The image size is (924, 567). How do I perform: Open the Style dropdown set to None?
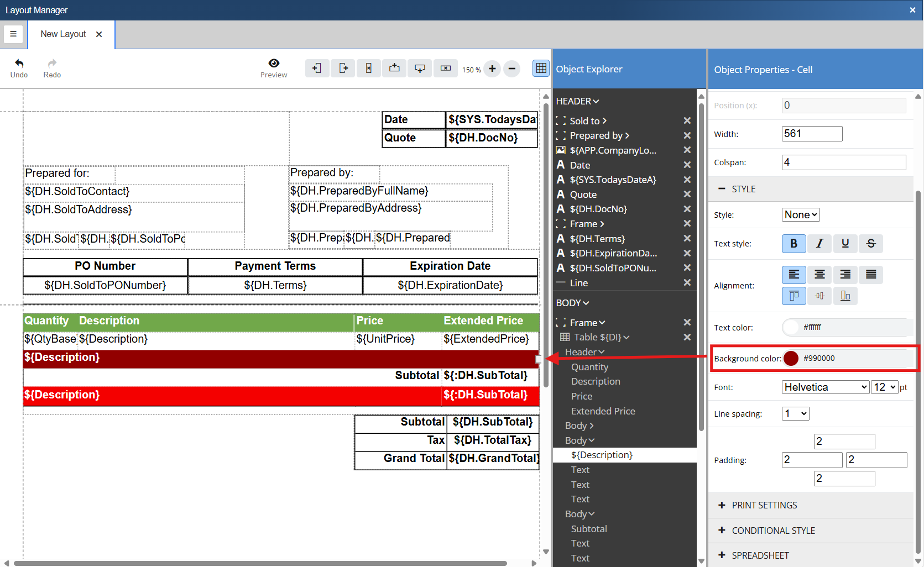tap(800, 215)
